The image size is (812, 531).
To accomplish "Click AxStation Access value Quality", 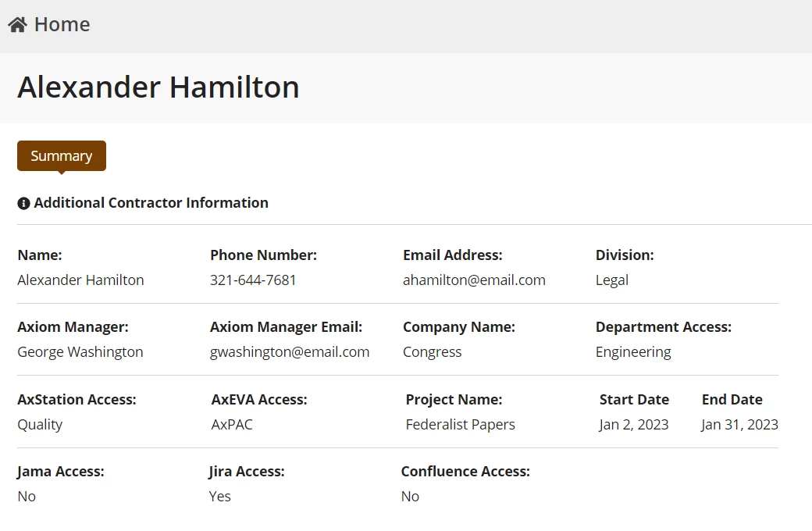I will click(x=40, y=425).
